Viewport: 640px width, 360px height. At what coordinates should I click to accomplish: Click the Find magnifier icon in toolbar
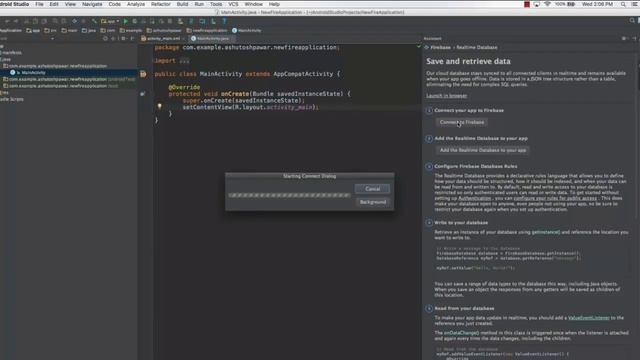point(55,21)
